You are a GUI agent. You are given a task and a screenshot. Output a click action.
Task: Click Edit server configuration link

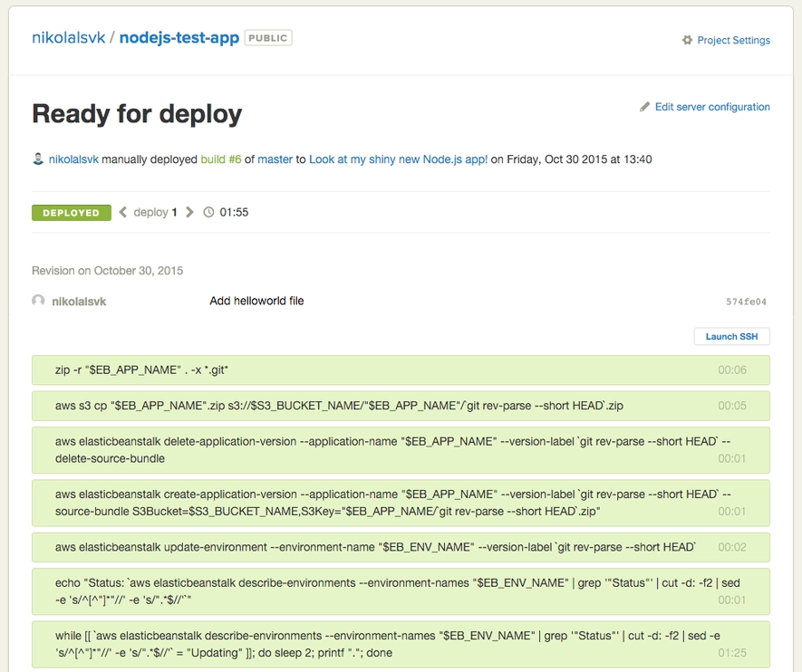point(712,107)
